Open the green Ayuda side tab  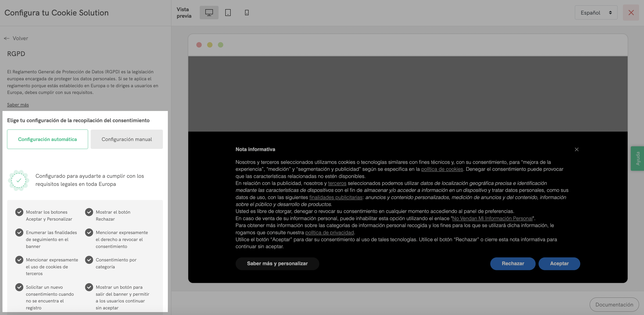(637, 158)
